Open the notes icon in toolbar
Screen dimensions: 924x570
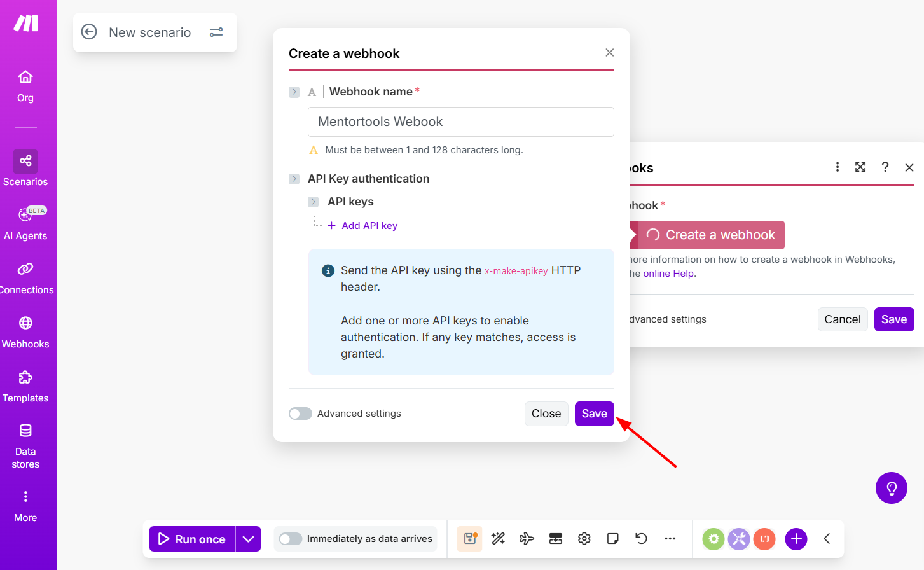[x=613, y=539]
